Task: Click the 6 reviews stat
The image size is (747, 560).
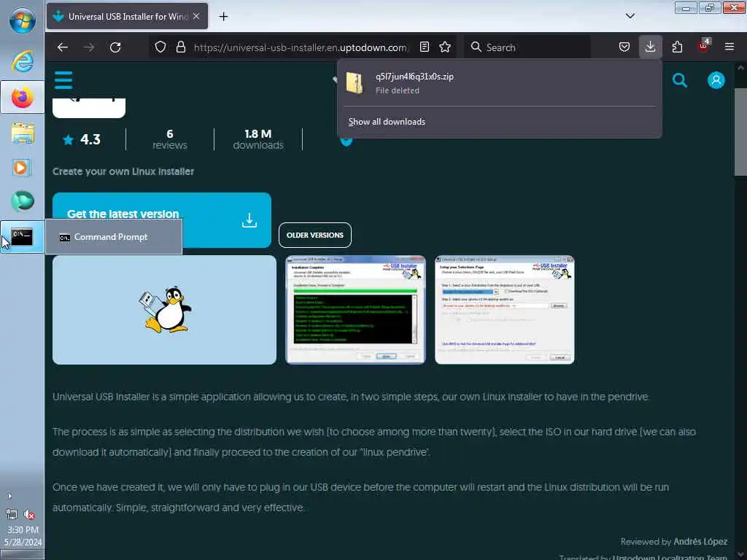Action: [170, 139]
